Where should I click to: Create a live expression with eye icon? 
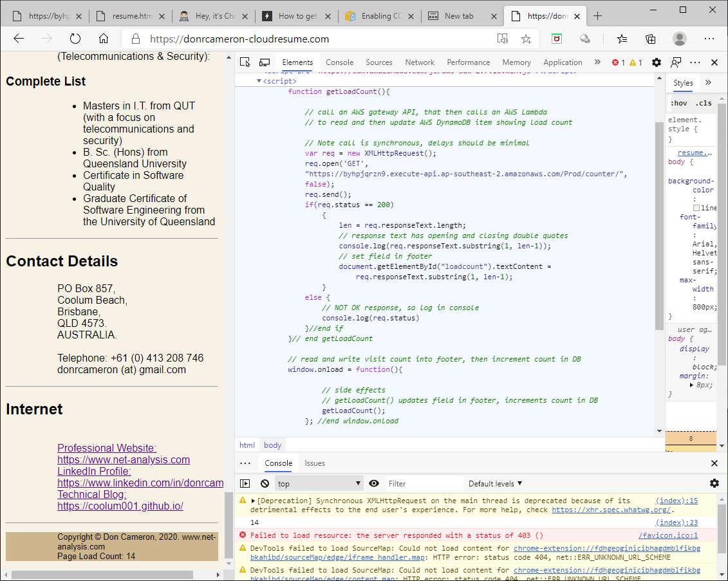(x=374, y=484)
